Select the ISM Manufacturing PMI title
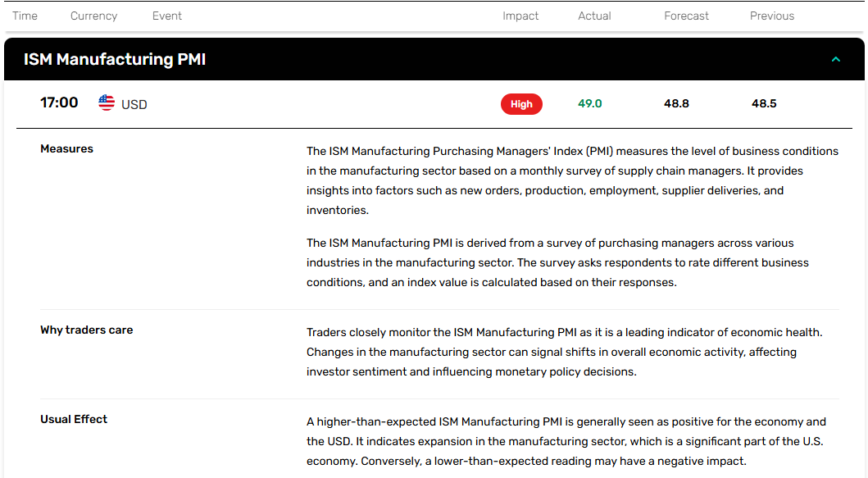This screenshot has width=868, height=478. pos(115,59)
